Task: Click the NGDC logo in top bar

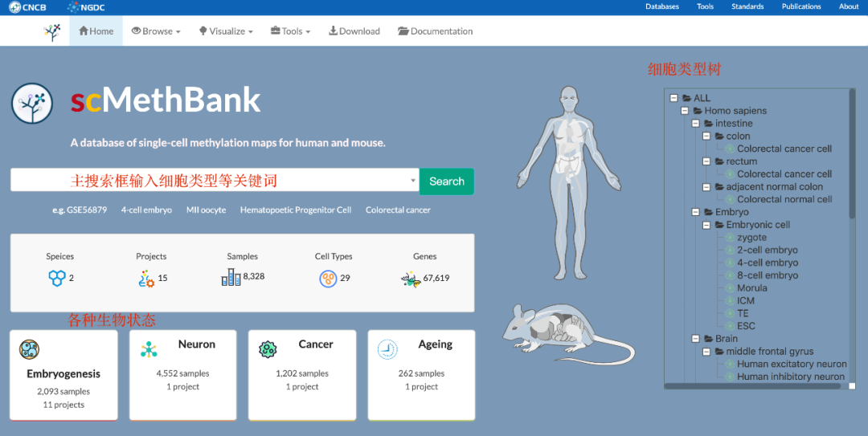Action: [86, 7]
